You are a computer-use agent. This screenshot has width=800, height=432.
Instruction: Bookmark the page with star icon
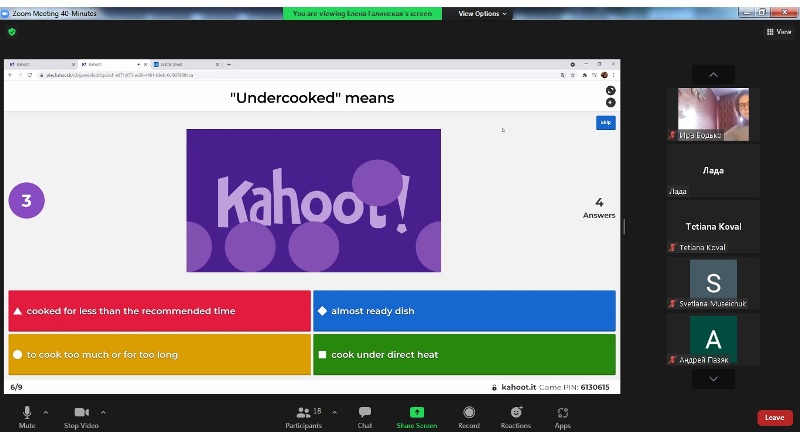point(572,75)
